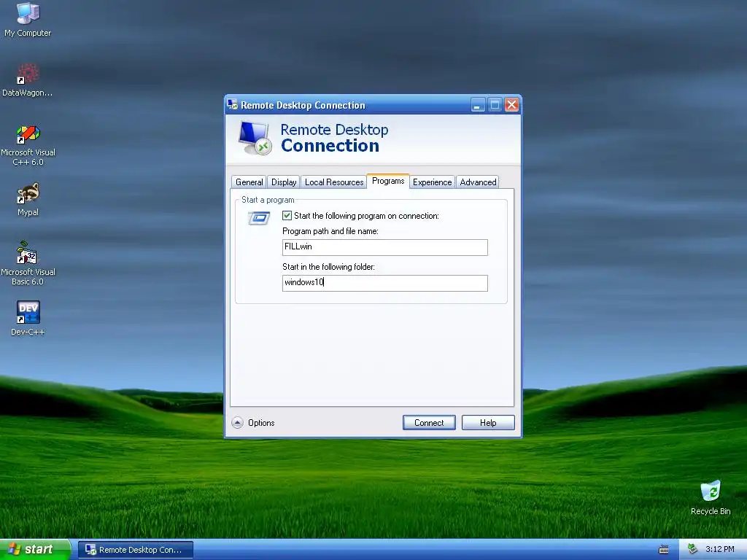
Task: Click Remote Desktop Con... taskbar button
Action: (135, 550)
